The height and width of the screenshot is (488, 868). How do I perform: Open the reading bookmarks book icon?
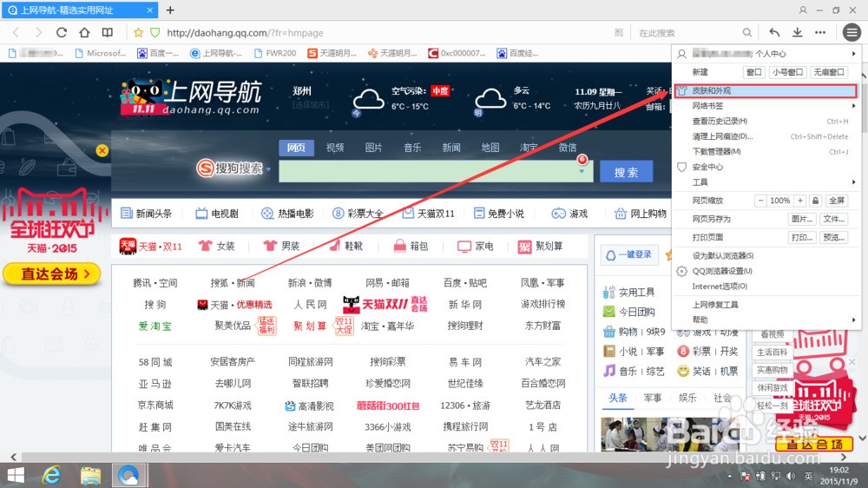click(x=108, y=33)
